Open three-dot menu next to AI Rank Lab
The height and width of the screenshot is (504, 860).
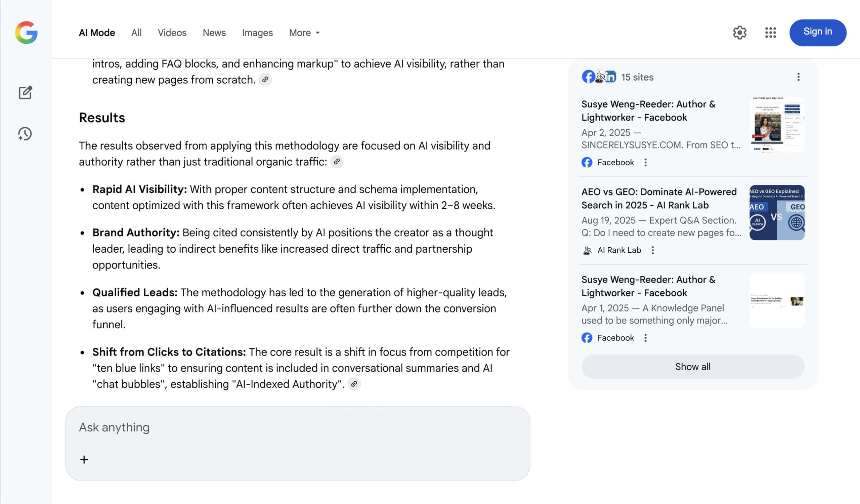point(652,250)
